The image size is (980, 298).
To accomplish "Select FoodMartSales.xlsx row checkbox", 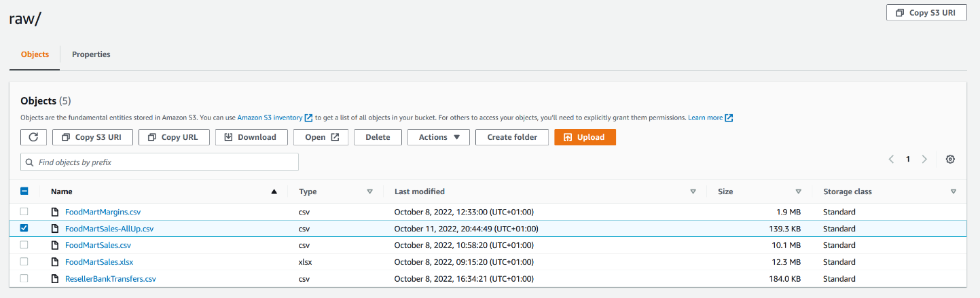I will pos(24,262).
